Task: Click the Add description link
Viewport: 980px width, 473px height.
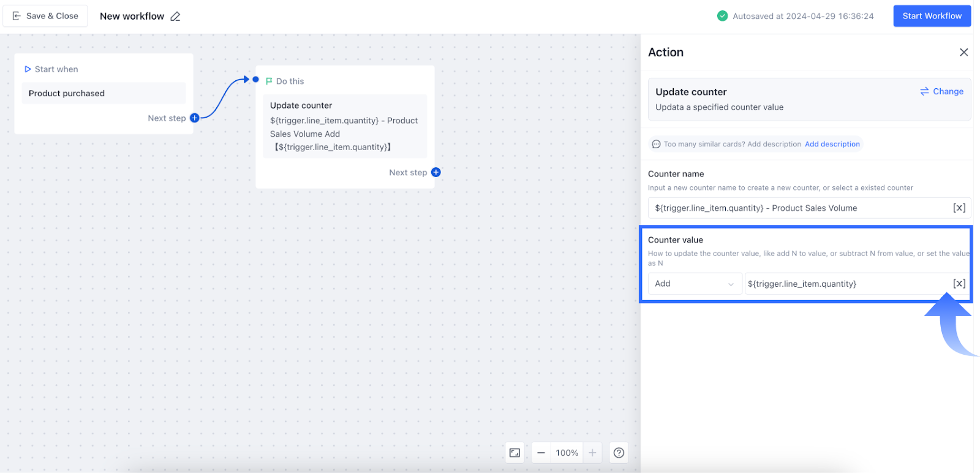Action: coord(832,145)
